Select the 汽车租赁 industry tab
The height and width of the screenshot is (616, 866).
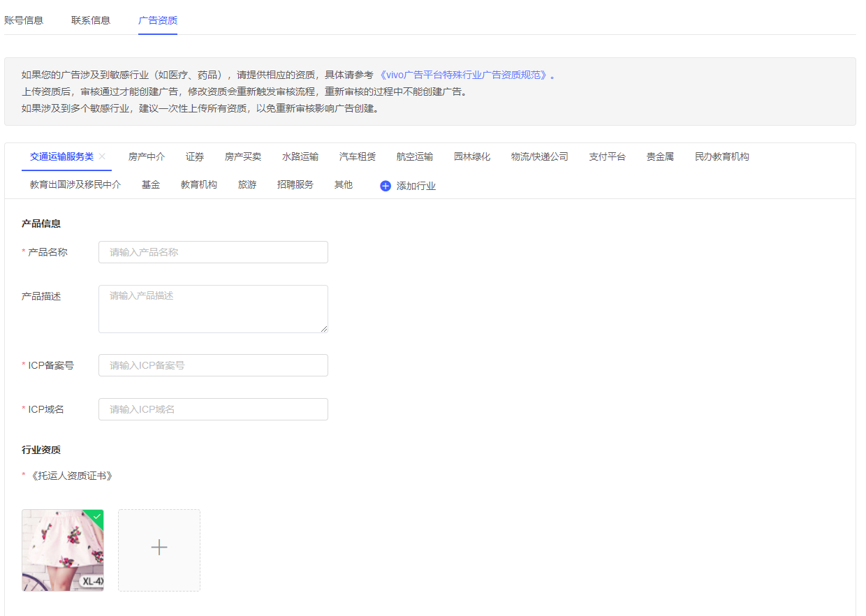pyautogui.click(x=358, y=156)
